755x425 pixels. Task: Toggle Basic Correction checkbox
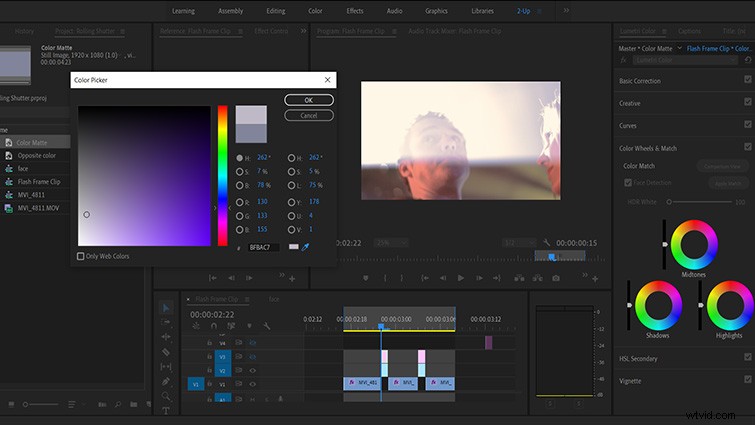pyautogui.click(x=747, y=79)
